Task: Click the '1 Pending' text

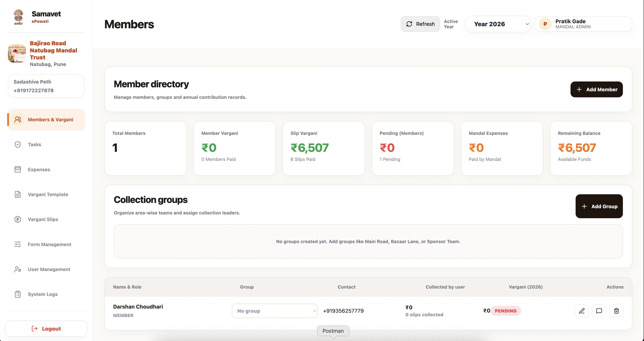Action: (390, 159)
